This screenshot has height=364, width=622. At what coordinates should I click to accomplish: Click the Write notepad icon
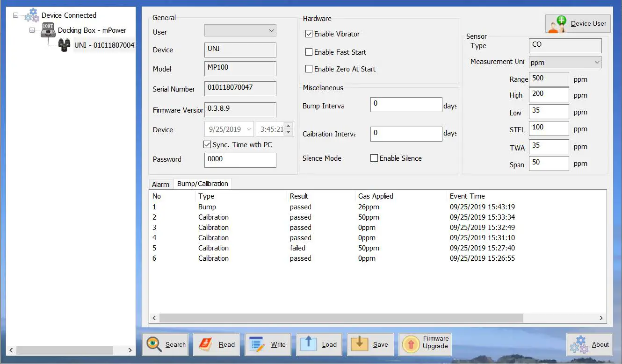tap(257, 344)
